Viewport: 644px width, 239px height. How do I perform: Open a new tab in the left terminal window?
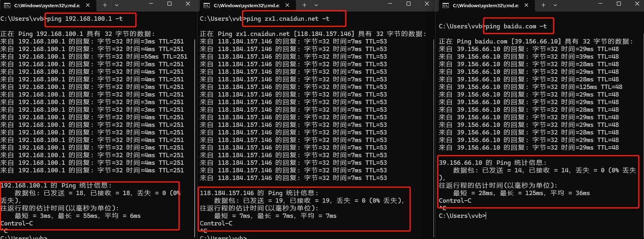(105, 5)
